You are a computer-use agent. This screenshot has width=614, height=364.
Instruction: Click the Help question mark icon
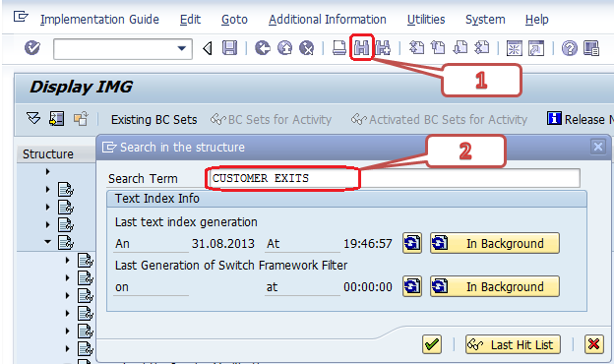(570, 48)
